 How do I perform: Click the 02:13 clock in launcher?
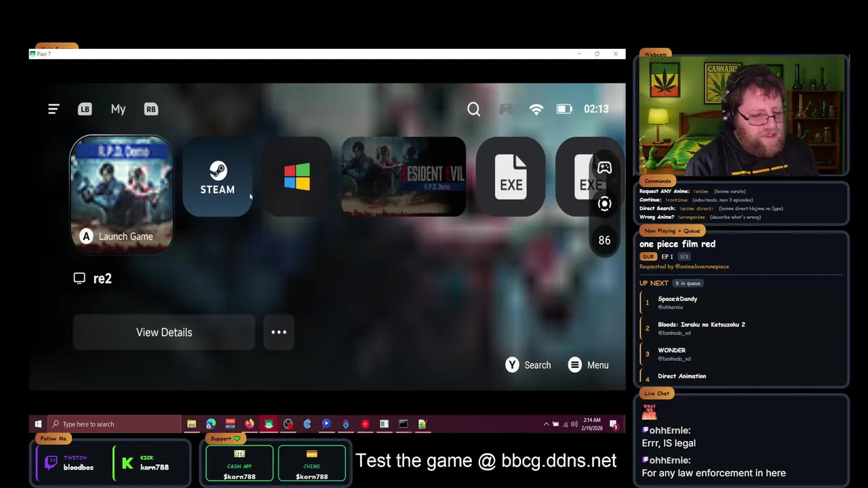(x=596, y=109)
